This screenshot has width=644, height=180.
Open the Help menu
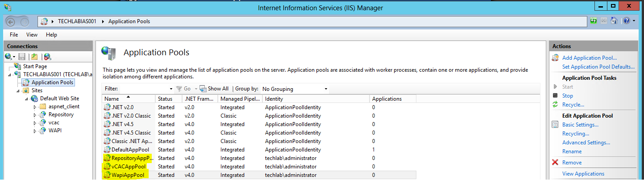51,34
